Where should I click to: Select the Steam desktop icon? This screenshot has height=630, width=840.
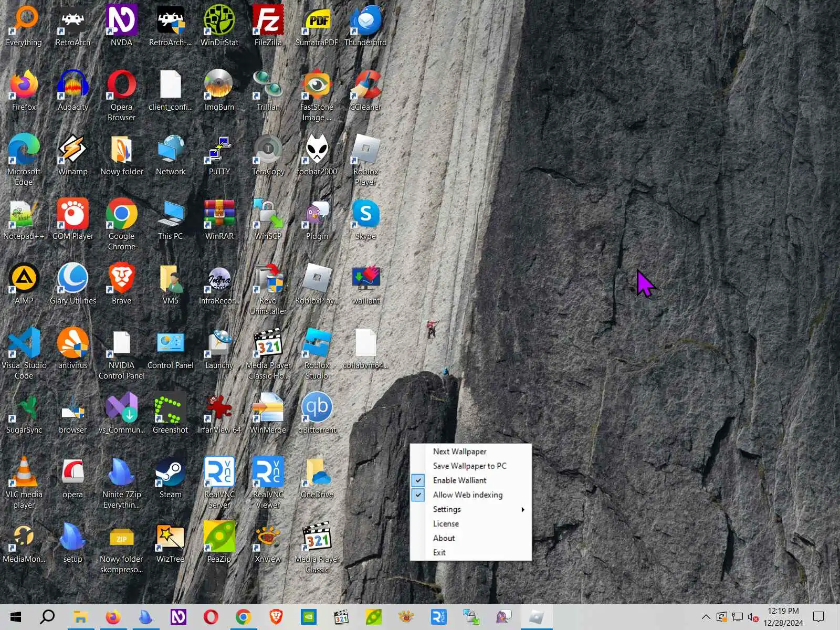tap(171, 477)
